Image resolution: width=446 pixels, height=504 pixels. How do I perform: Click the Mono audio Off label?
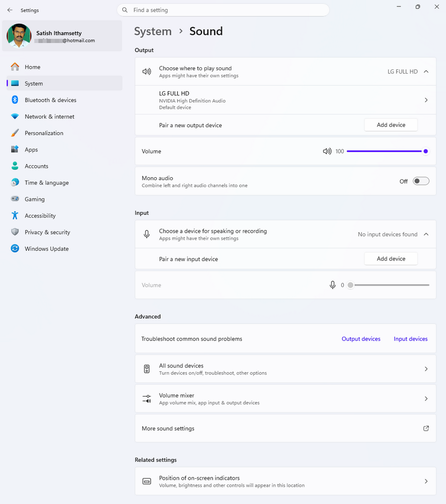point(403,181)
